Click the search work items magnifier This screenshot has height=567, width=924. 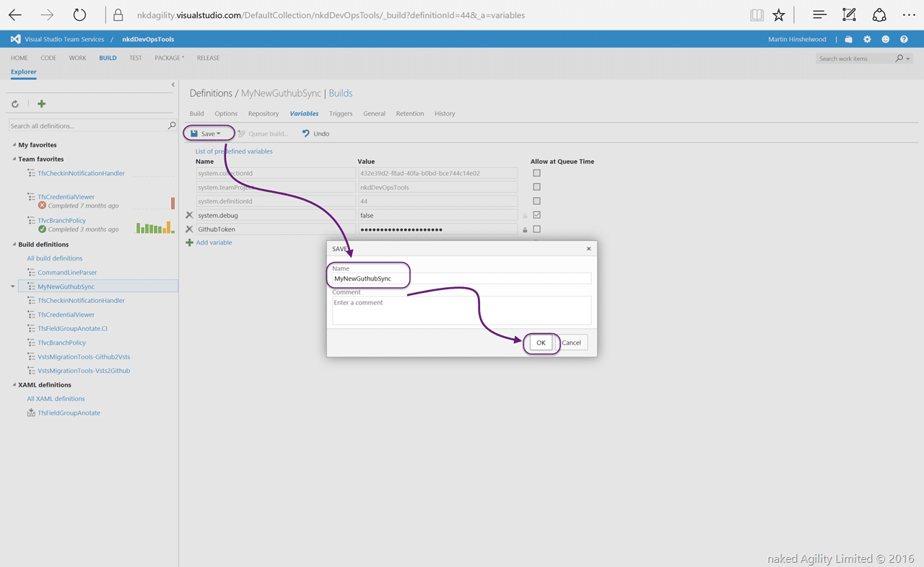click(899, 58)
